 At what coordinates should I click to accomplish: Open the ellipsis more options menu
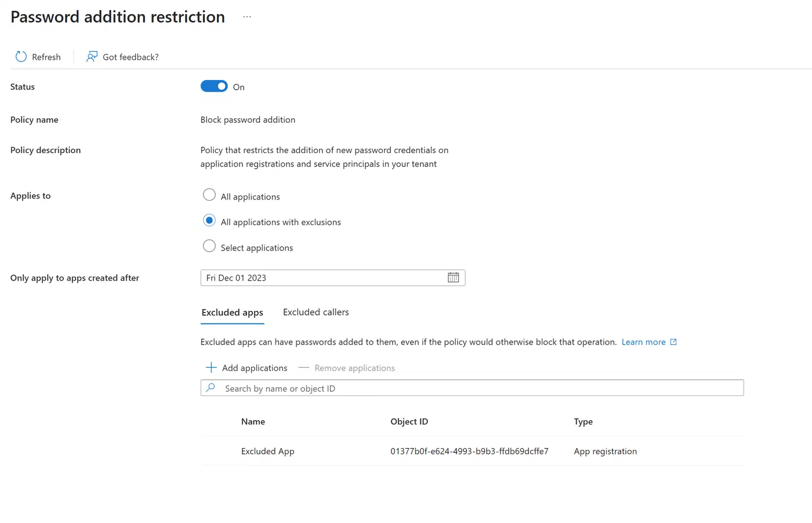click(x=247, y=17)
